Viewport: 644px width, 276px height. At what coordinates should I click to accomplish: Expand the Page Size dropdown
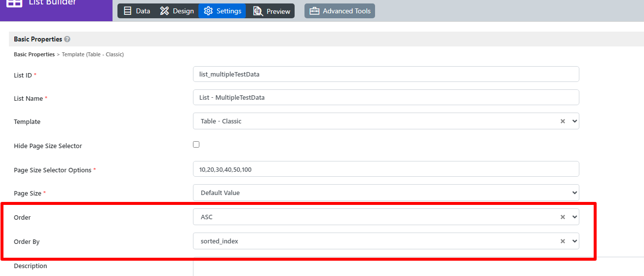386,193
